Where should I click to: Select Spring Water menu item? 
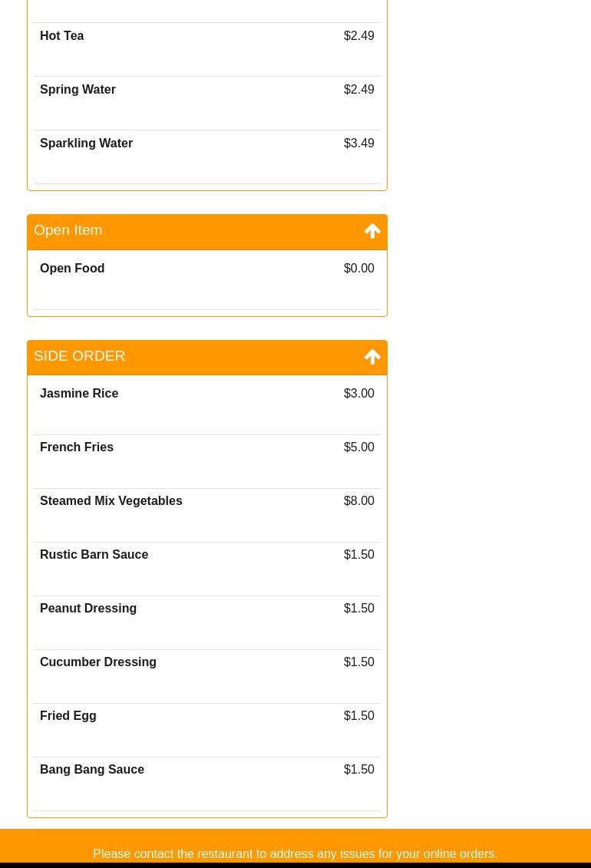207,103
